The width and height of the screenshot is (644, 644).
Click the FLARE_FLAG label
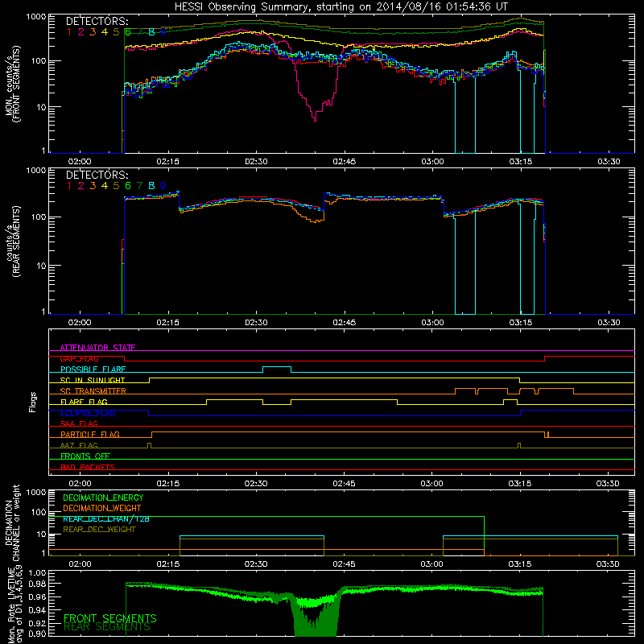click(84, 402)
